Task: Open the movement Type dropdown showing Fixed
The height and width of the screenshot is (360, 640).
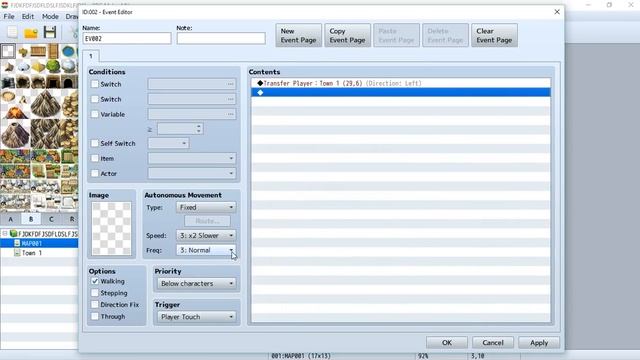Action: coord(206,207)
